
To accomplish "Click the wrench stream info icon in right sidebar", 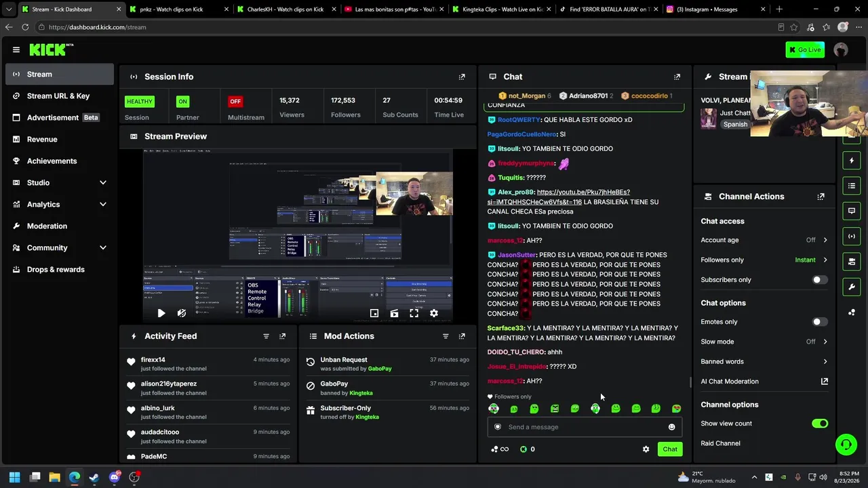I will (x=852, y=287).
